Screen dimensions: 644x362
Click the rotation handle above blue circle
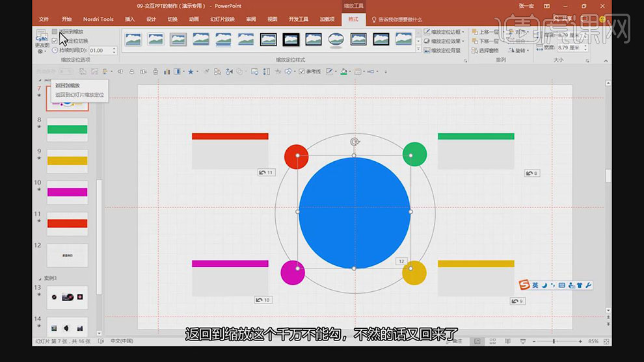355,142
